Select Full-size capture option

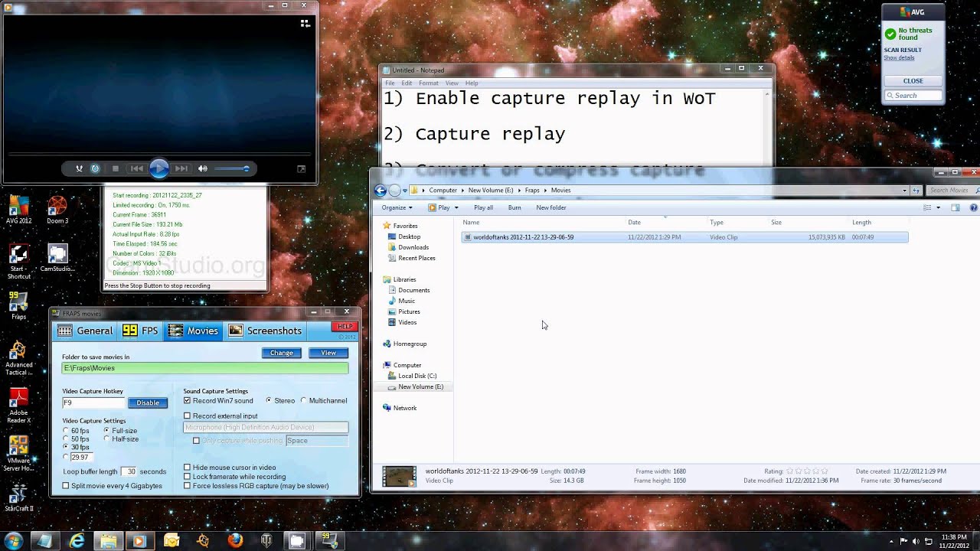(121, 431)
